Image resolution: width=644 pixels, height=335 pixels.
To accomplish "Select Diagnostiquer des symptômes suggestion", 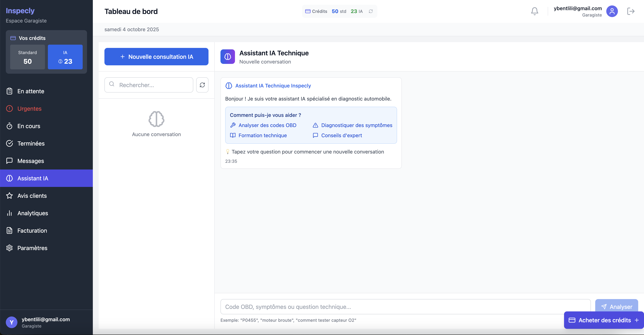I will point(356,125).
